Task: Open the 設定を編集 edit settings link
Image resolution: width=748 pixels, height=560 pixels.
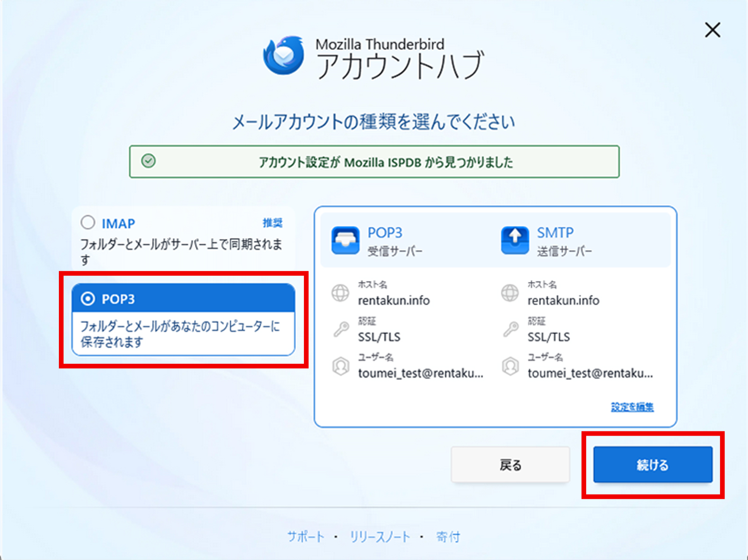Action: 632,407
